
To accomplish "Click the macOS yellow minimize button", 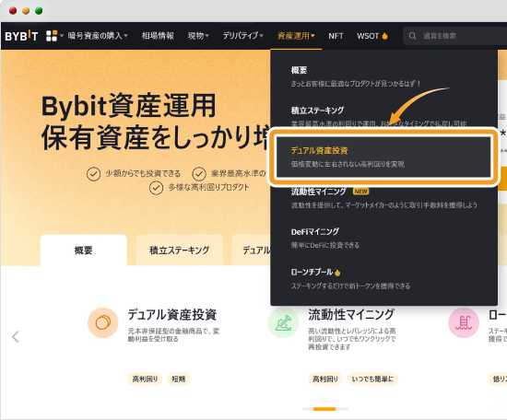I will 26,11.
